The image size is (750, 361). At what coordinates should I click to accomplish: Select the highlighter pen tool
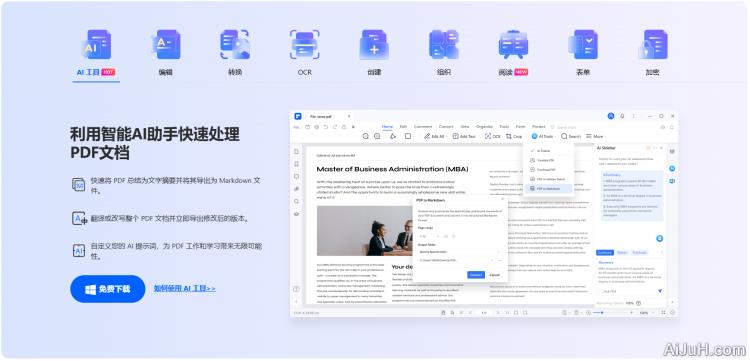pyautogui.click(x=393, y=136)
